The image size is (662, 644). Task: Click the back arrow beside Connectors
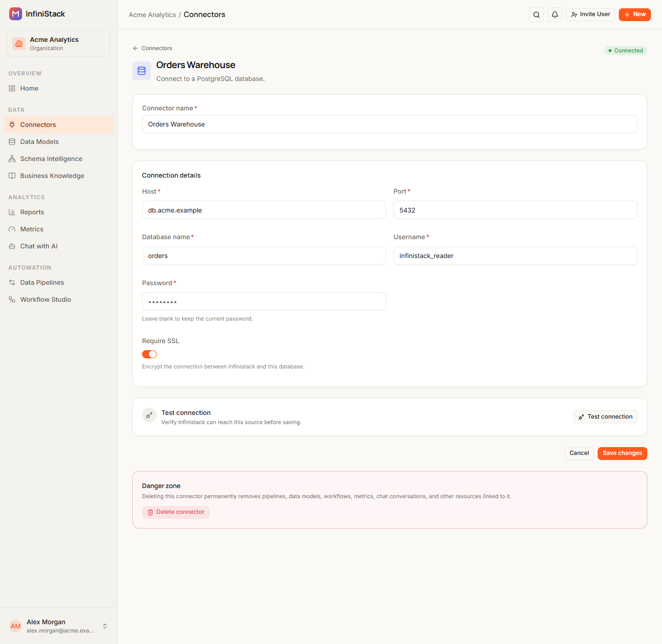coord(136,48)
